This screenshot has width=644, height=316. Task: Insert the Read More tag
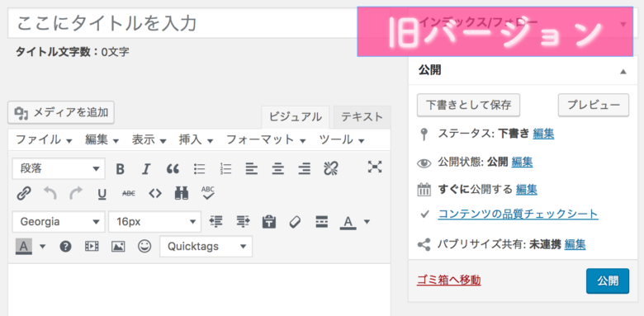pyautogui.click(x=322, y=222)
